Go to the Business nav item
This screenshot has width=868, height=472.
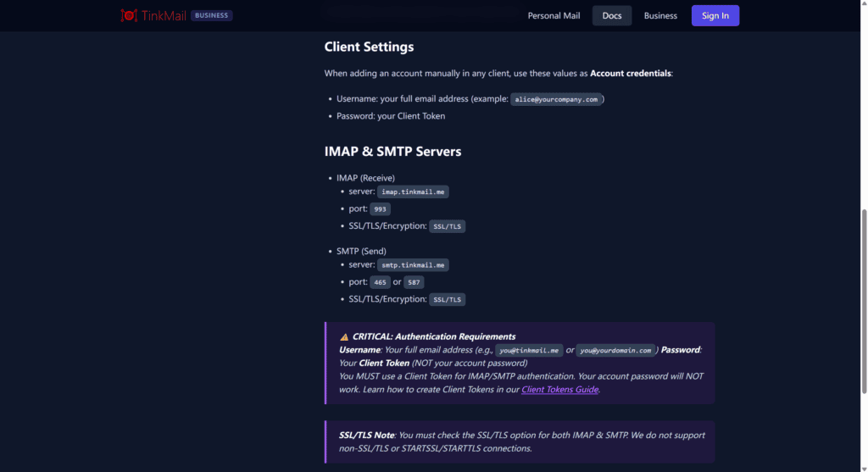[x=660, y=15]
